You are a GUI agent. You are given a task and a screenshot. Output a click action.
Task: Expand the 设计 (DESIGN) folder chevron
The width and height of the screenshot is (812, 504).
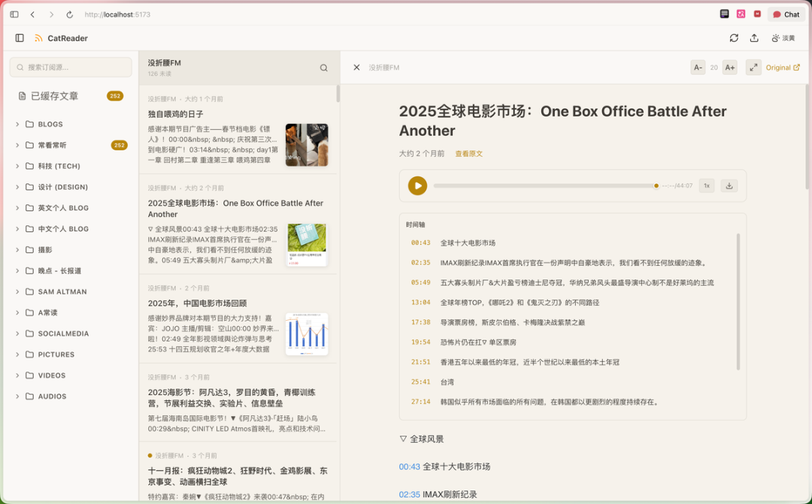(x=17, y=187)
